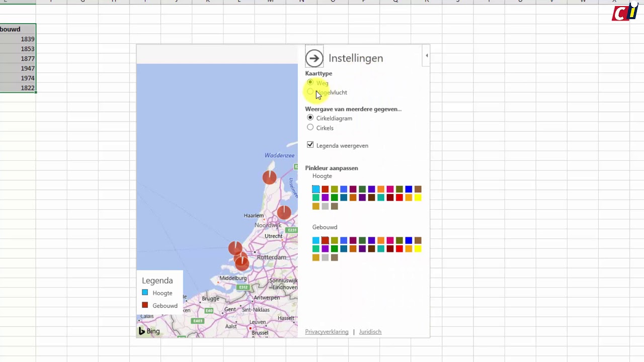Choose the Cirkeldiagram display option

310,118
